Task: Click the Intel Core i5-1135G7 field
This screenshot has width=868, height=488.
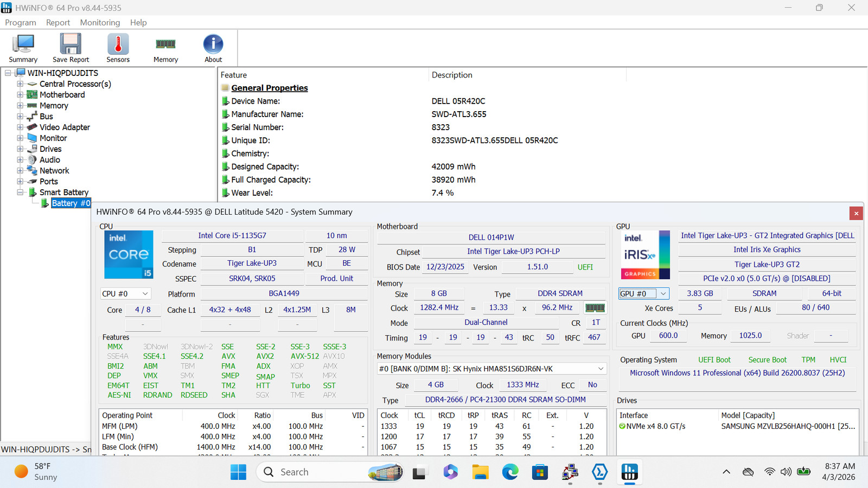Action: [x=232, y=235]
